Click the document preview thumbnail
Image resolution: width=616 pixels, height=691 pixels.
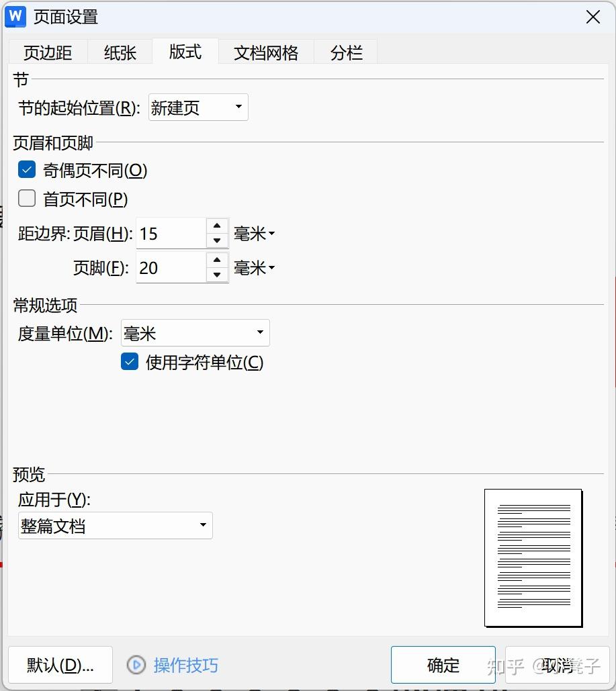533,557
